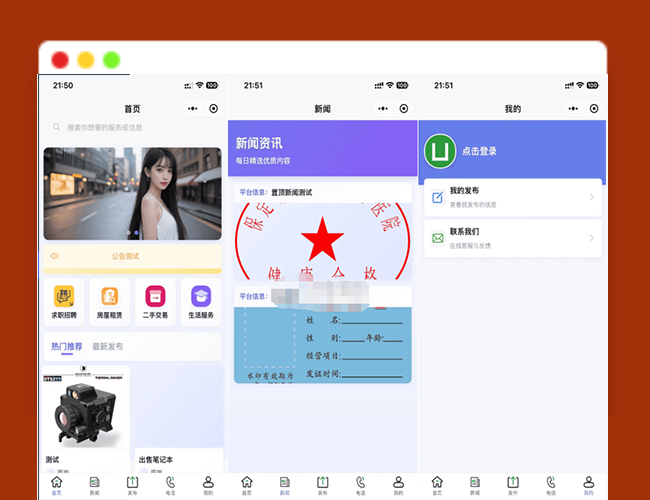
Task: Focus the 搜索你想要的服务或信息 search field
Action: coord(133,127)
